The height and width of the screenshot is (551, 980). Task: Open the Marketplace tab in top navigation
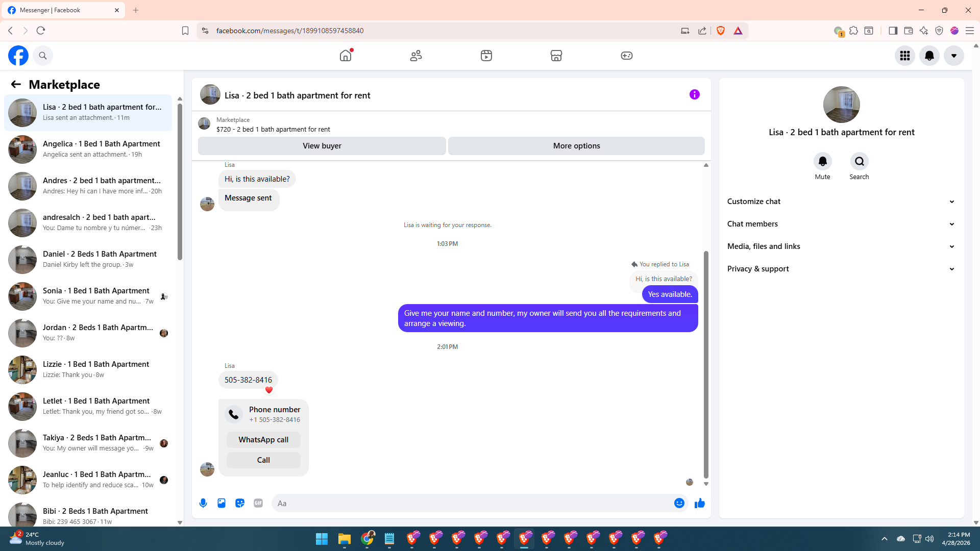click(x=556, y=56)
